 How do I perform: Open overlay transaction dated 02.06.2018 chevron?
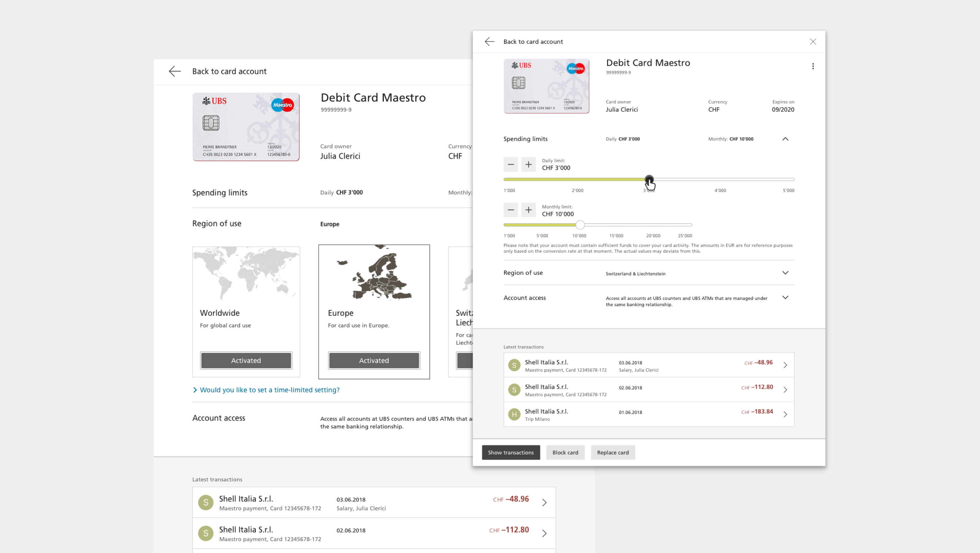[785, 390]
